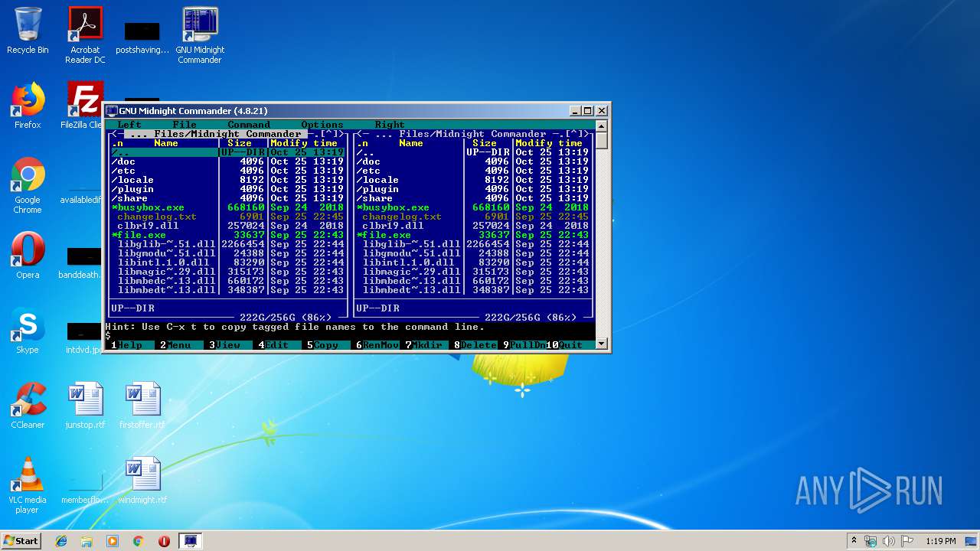Launch Acrobat Reader DC from desktop
The height and width of the screenshot is (551, 980).
pos(85,35)
